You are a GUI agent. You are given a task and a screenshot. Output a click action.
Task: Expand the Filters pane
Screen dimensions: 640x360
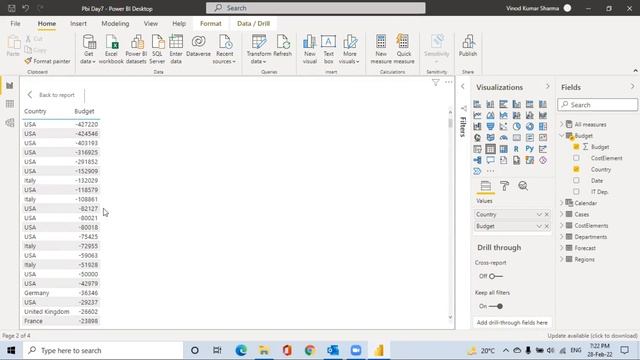[x=462, y=87]
